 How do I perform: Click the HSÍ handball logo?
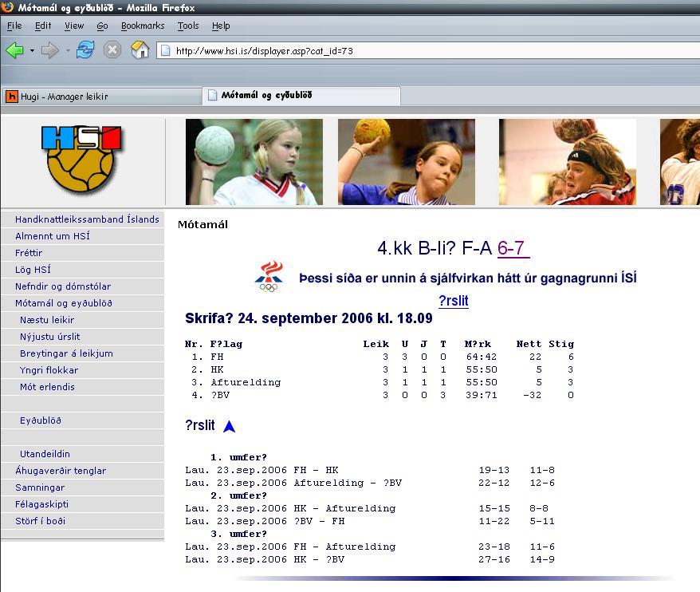coord(81,159)
